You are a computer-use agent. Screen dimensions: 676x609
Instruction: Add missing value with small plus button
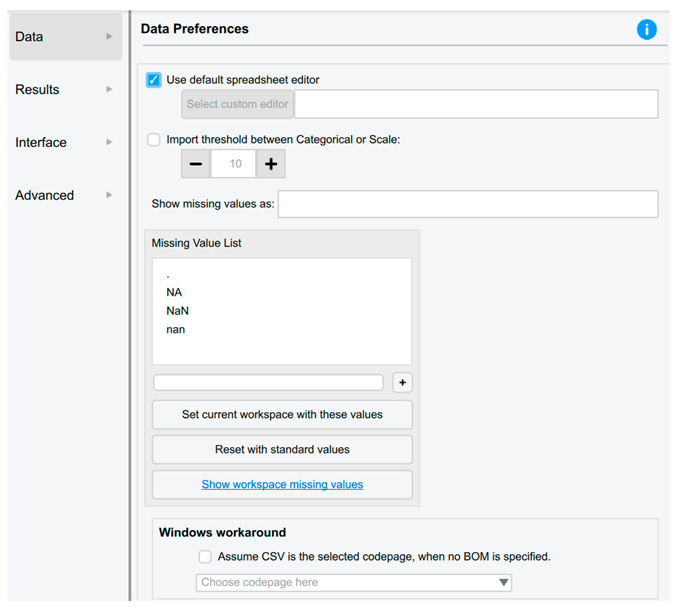[402, 383]
